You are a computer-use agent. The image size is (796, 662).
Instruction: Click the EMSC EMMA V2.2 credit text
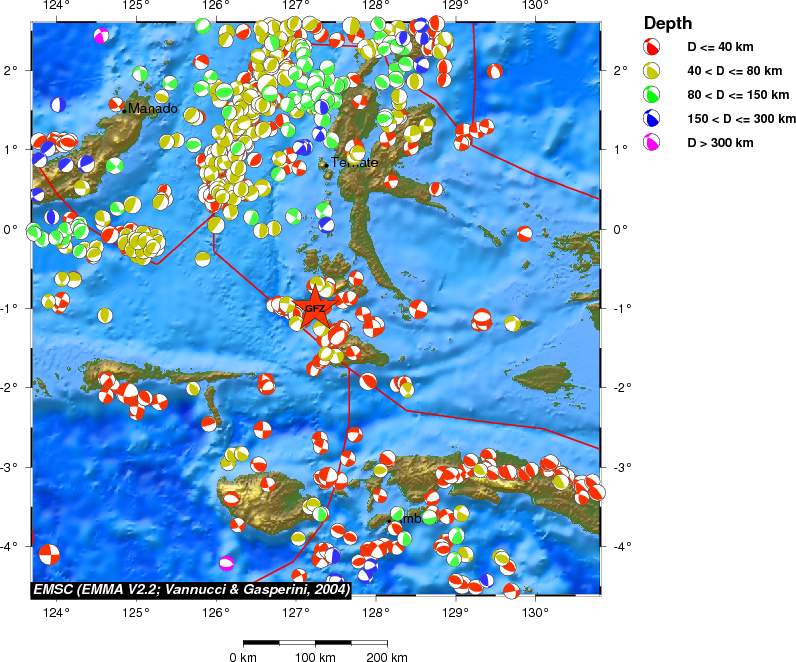pyautogui.click(x=191, y=591)
